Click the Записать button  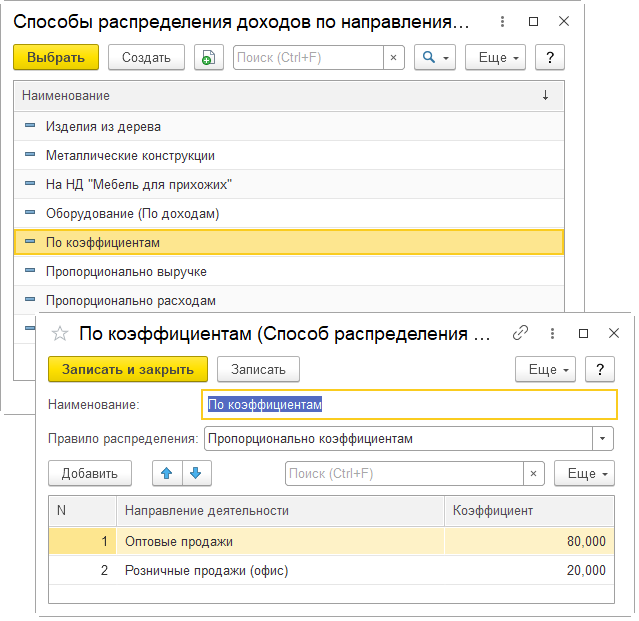[x=258, y=369]
